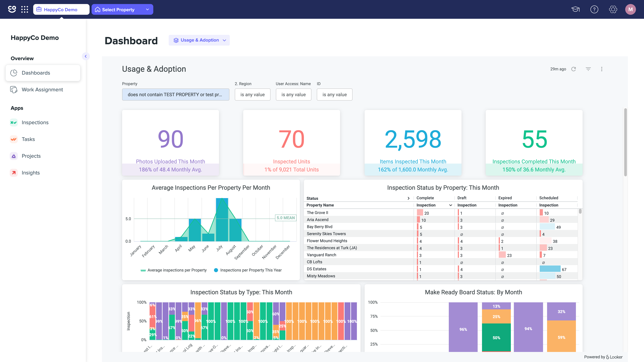This screenshot has height=362, width=644.
Task: Click the Tasks app icon
Action: click(x=14, y=139)
